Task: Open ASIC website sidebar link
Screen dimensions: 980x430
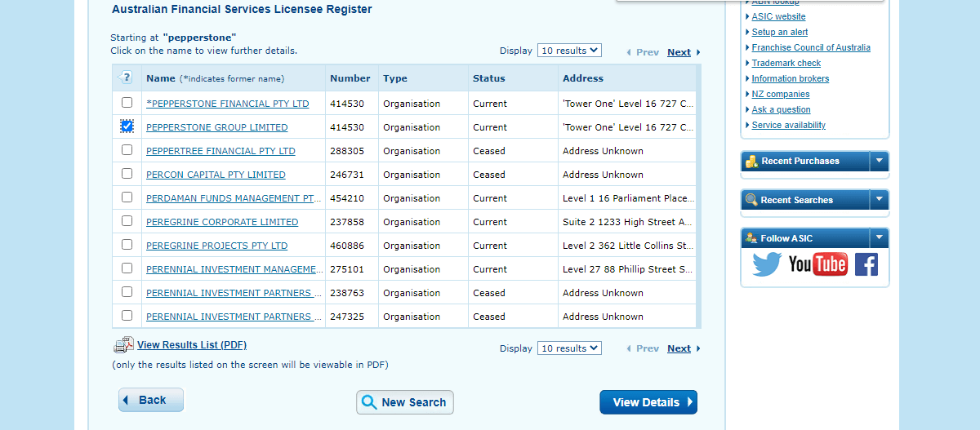Action: point(778,16)
